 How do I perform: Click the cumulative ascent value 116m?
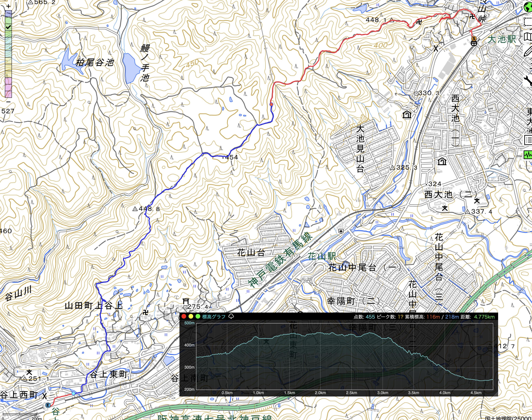(433, 317)
